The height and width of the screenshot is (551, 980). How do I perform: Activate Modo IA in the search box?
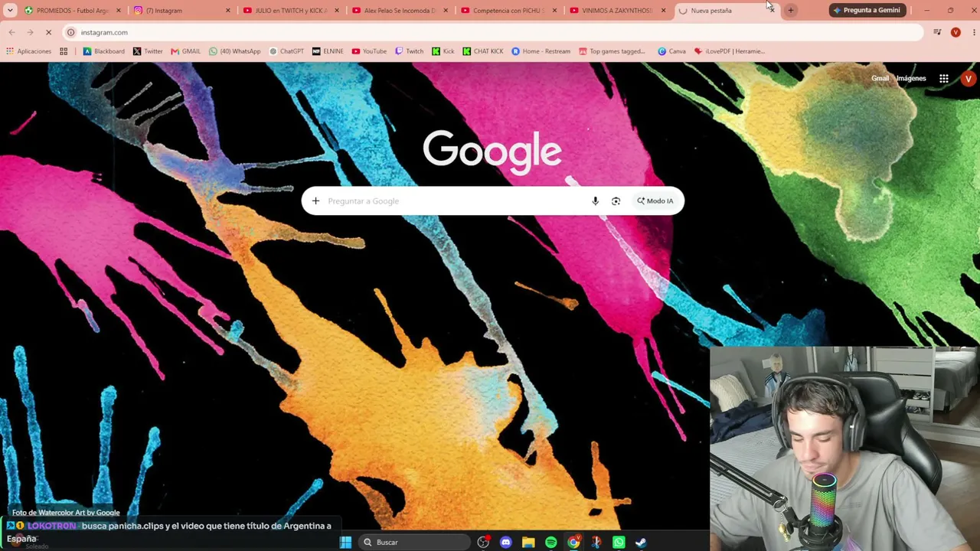coord(655,201)
